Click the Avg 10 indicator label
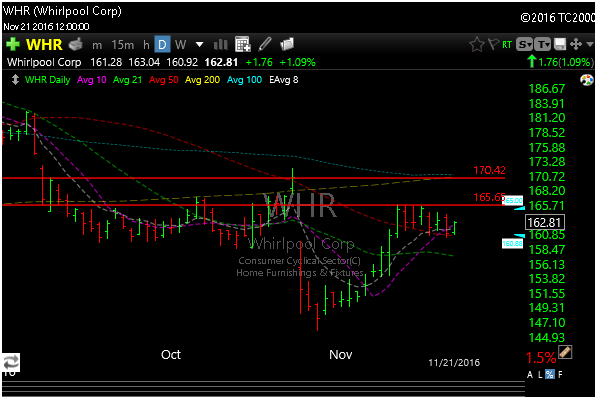This screenshot has height=397, width=595. coord(91,80)
